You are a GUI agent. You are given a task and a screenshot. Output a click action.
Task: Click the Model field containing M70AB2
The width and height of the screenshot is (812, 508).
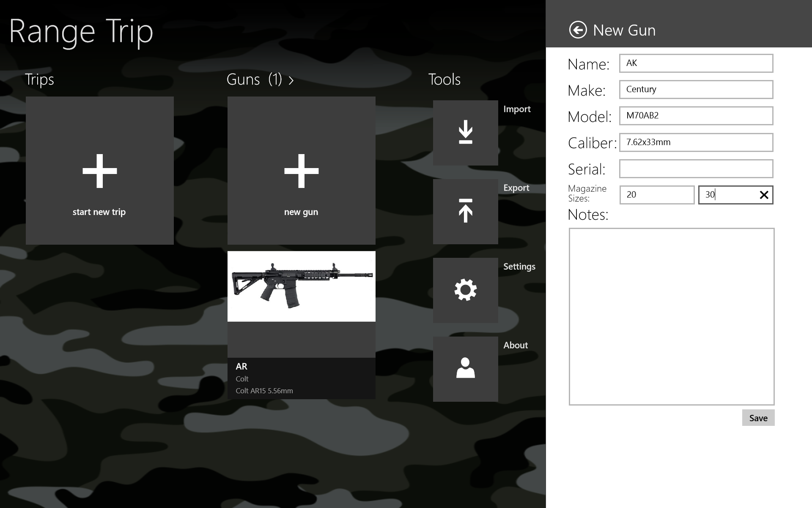[696, 116]
